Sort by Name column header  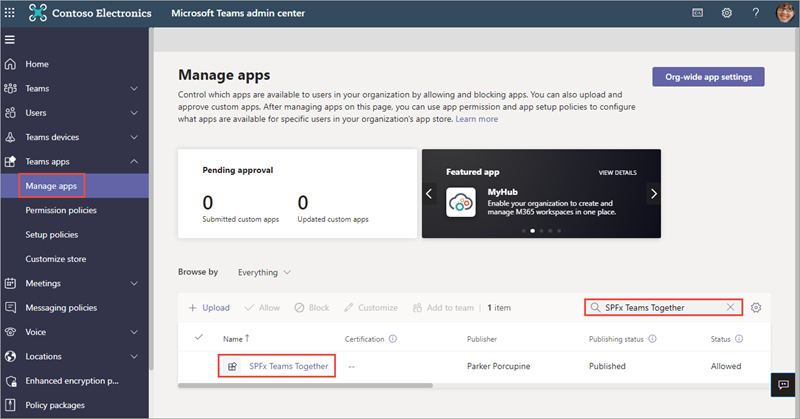click(x=236, y=338)
